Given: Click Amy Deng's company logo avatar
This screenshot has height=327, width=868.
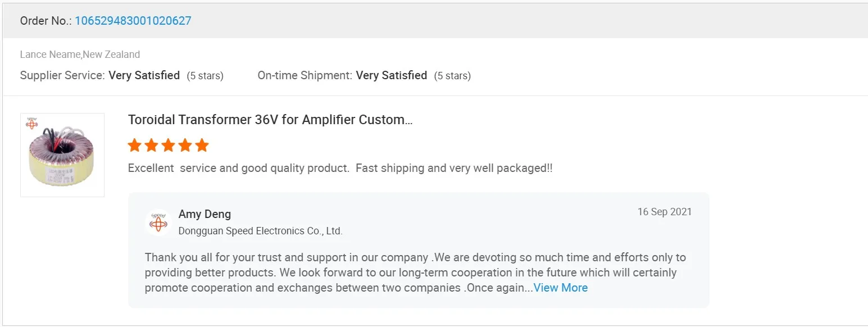Looking at the screenshot, I should coord(158,222).
